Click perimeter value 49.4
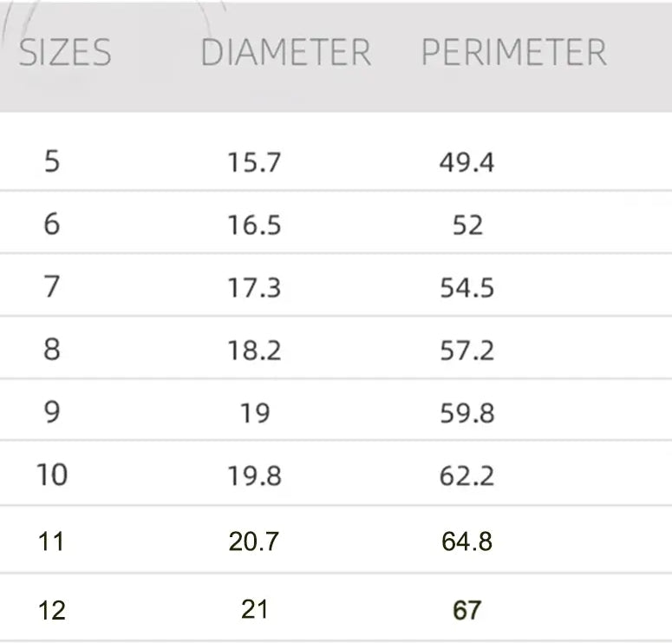Image resolution: width=672 pixels, height=643 pixels. coord(466,162)
